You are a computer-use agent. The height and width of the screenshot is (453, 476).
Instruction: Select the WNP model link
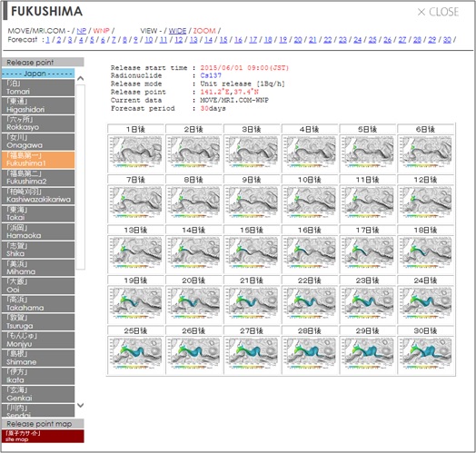(x=101, y=31)
